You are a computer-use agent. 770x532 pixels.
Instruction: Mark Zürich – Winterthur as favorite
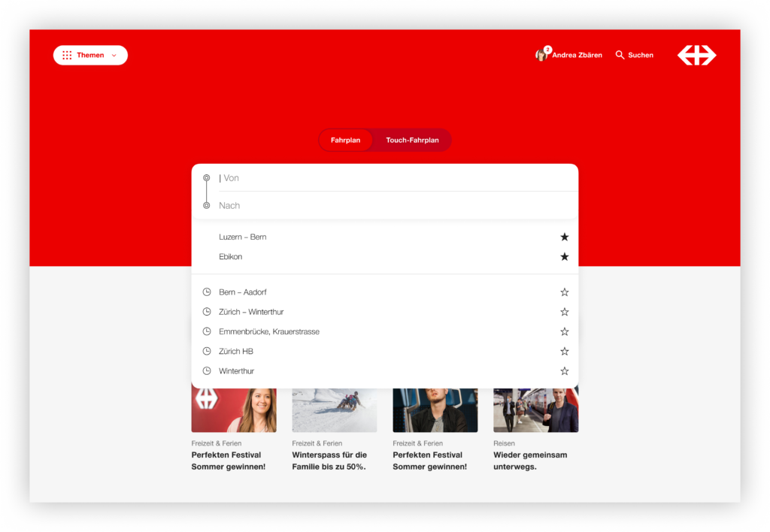point(564,312)
